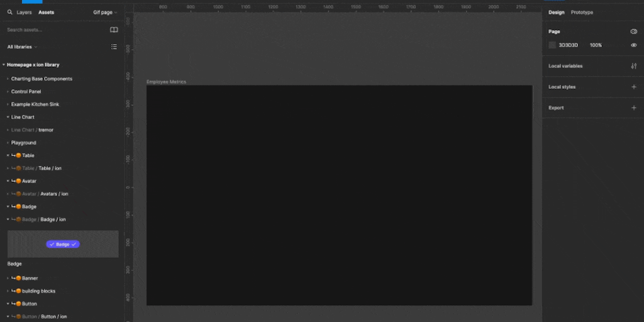The height and width of the screenshot is (322, 644).
Task: Collapse Badge / Badge / ion item
Action: [8, 219]
